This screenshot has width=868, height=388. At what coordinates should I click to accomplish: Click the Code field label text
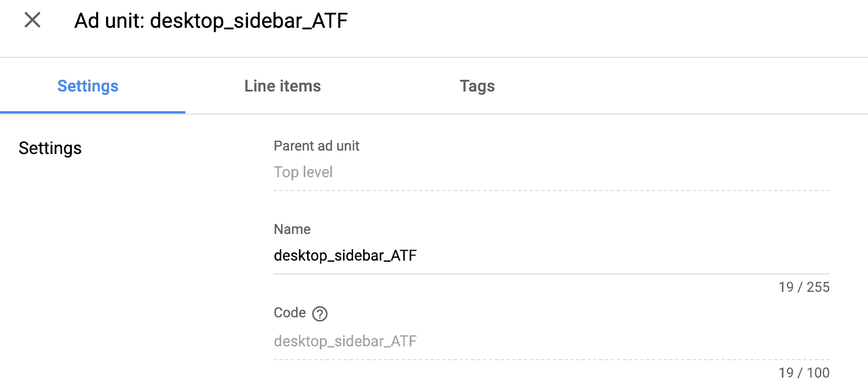click(290, 313)
